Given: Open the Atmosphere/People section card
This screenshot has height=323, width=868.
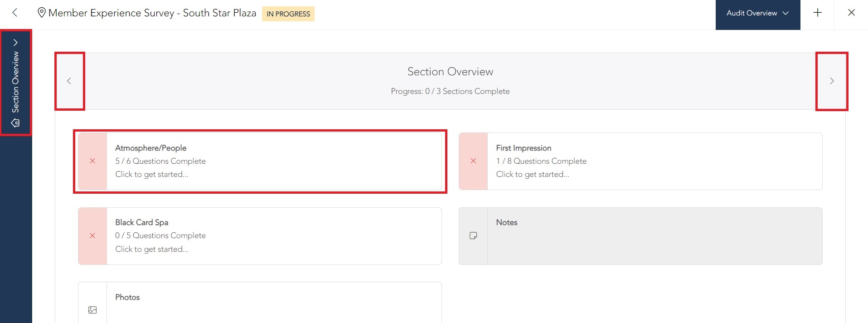Looking at the screenshot, I should click(x=260, y=161).
